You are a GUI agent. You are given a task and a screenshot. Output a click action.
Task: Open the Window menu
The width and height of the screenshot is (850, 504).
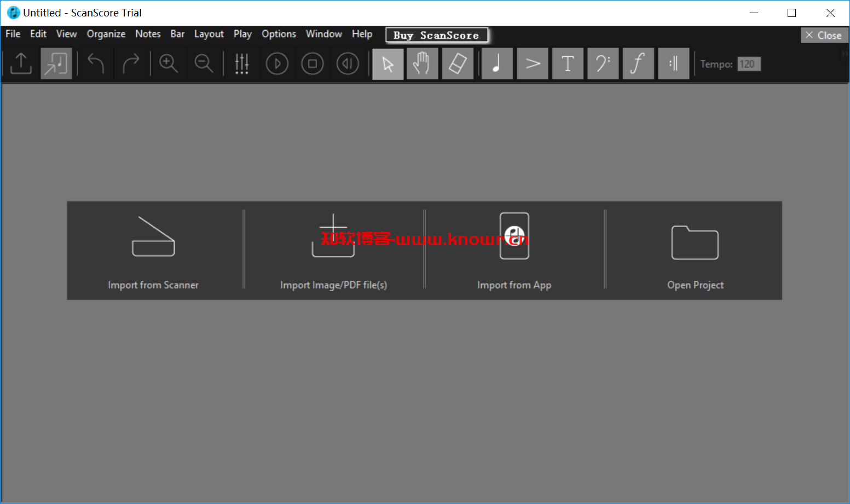pyautogui.click(x=324, y=34)
